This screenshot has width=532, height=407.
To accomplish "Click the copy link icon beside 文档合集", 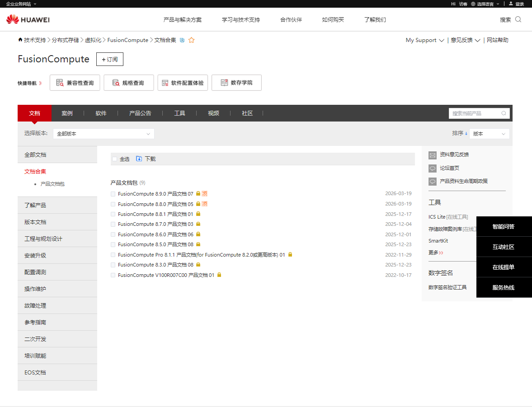I will point(182,40).
